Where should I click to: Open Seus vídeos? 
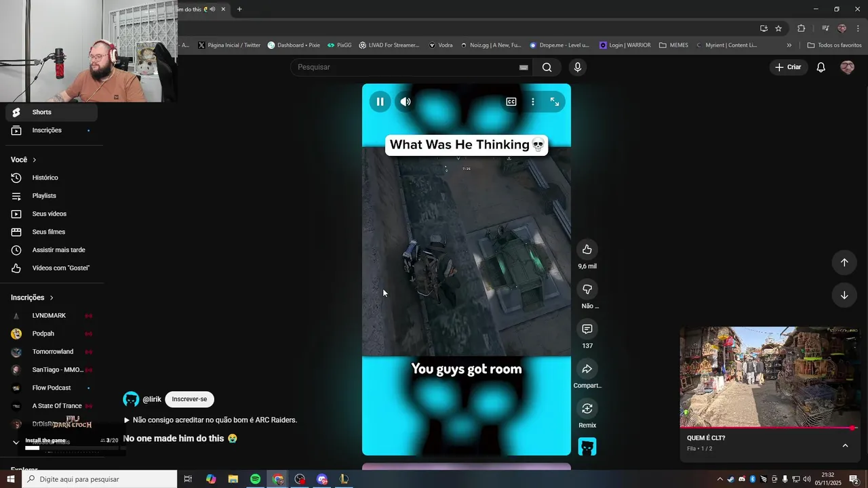[x=51, y=213]
